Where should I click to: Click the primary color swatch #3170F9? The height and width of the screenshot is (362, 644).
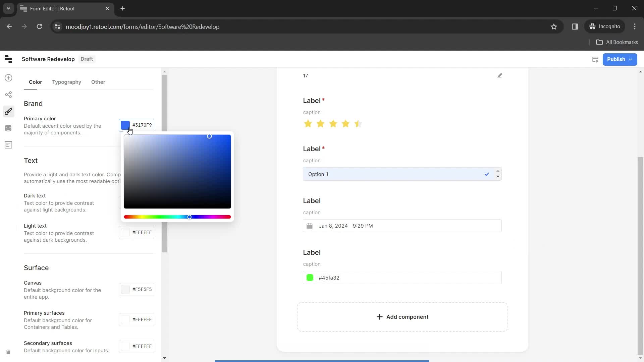click(125, 125)
